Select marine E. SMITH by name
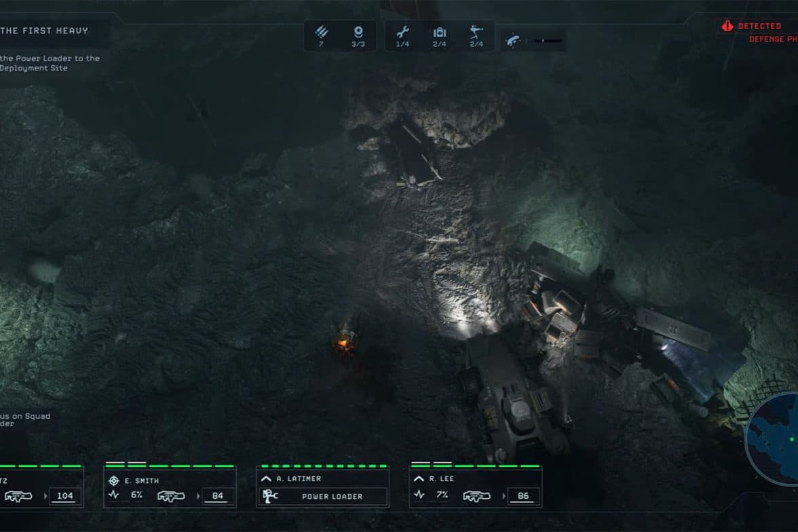798x532 pixels. pos(141,480)
